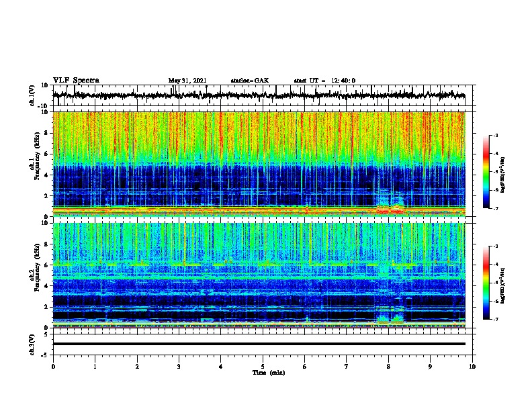Click the ch.2 "Frequency (kHz)" axis label
532x411 pixels.
pyautogui.click(x=38, y=267)
